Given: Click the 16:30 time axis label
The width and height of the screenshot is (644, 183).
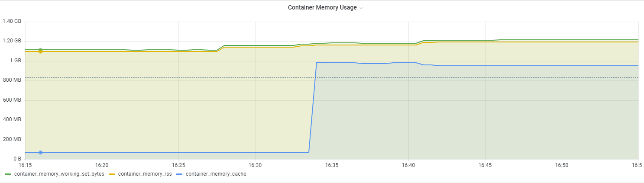Looking at the screenshot, I should point(255,166).
